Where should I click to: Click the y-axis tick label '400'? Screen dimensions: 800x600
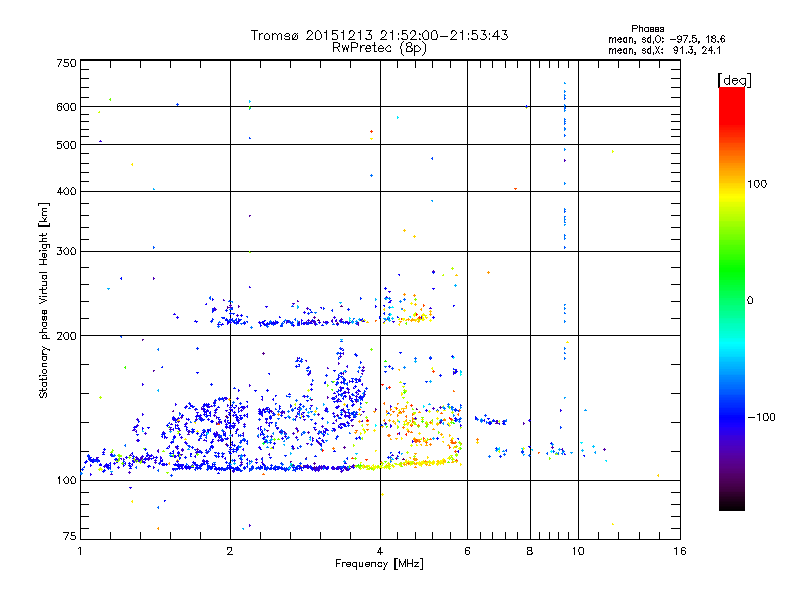coord(66,191)
